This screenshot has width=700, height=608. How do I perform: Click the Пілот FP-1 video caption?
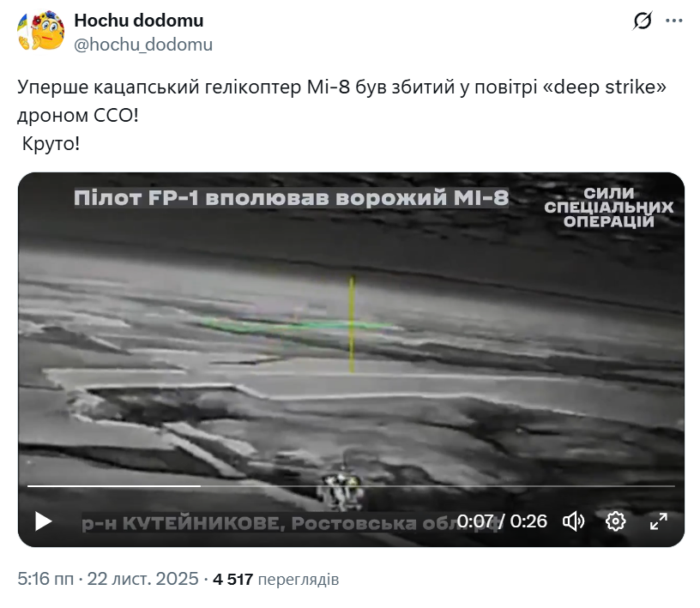(x=291, y=198)
